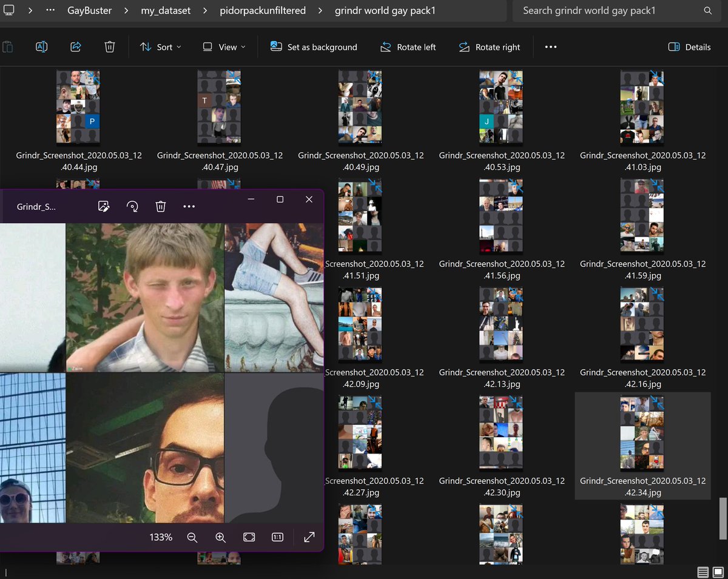
Task: Select thumbnail of file ending 12.40.53.jpg
Action: tap(501, 109)
